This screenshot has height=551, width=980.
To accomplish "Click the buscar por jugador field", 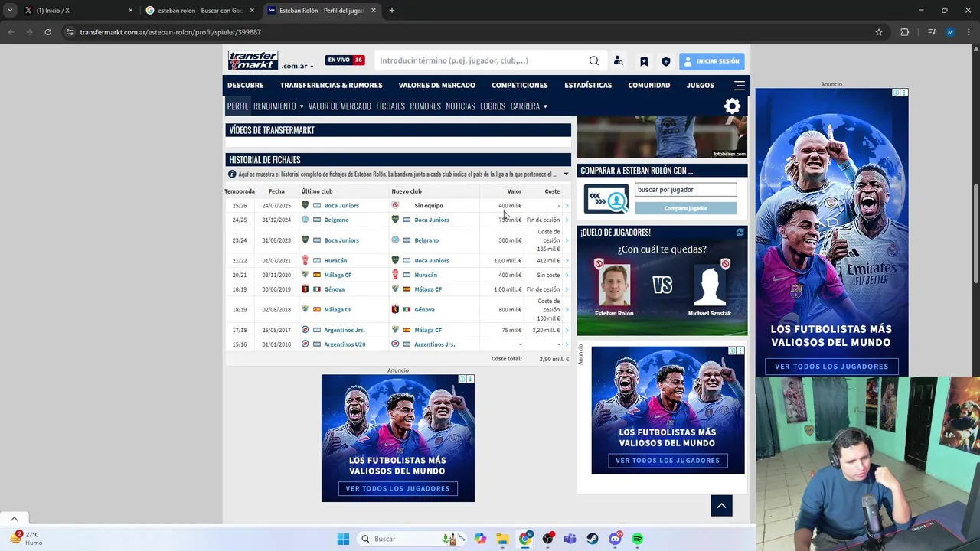I will pyautogui.click(x=685, y=190).
